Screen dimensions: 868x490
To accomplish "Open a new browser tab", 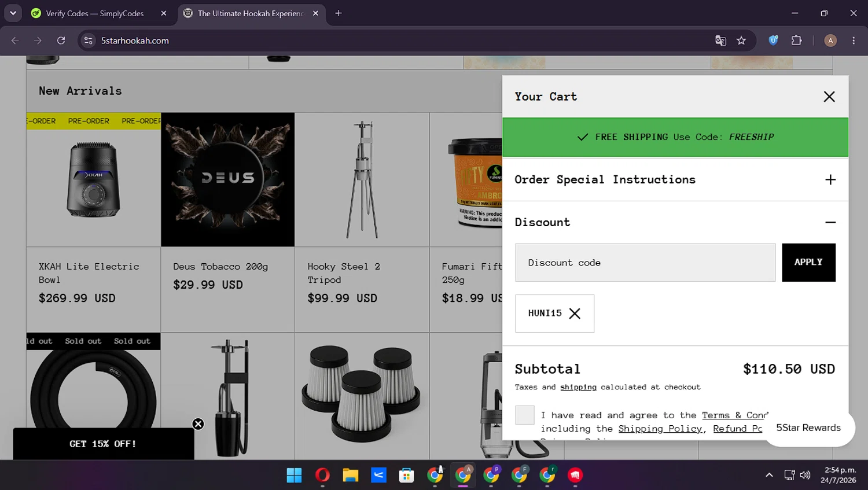I will (339, 13).
